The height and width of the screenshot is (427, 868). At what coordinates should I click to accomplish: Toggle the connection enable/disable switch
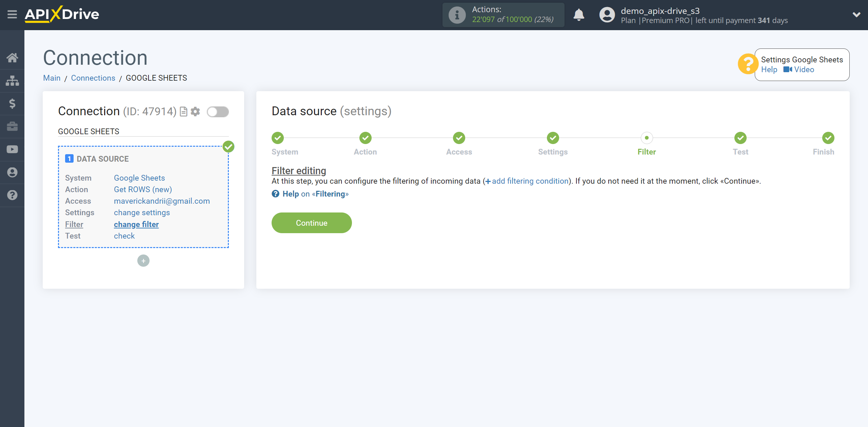[218, 112]
